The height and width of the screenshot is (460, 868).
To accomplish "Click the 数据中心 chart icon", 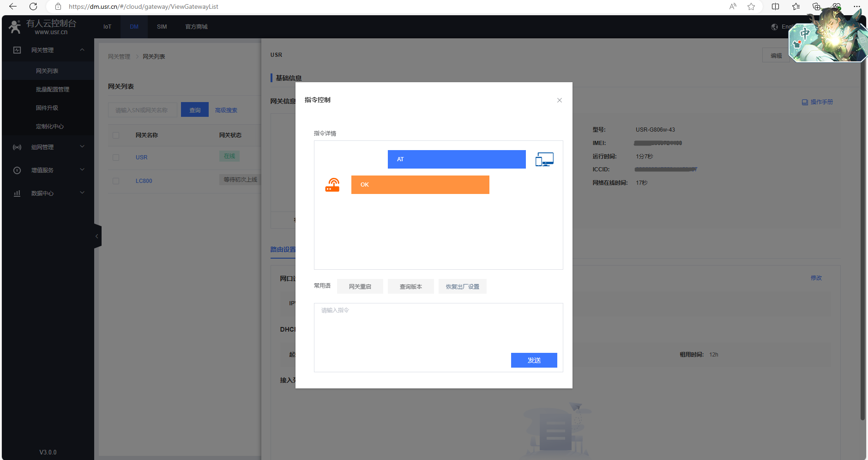I will click(x=17, y=194).
